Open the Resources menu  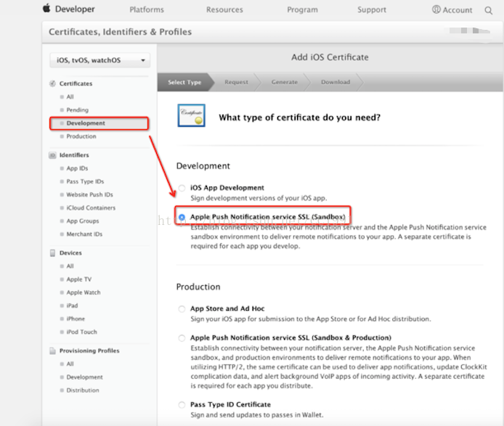click(224, 9)
